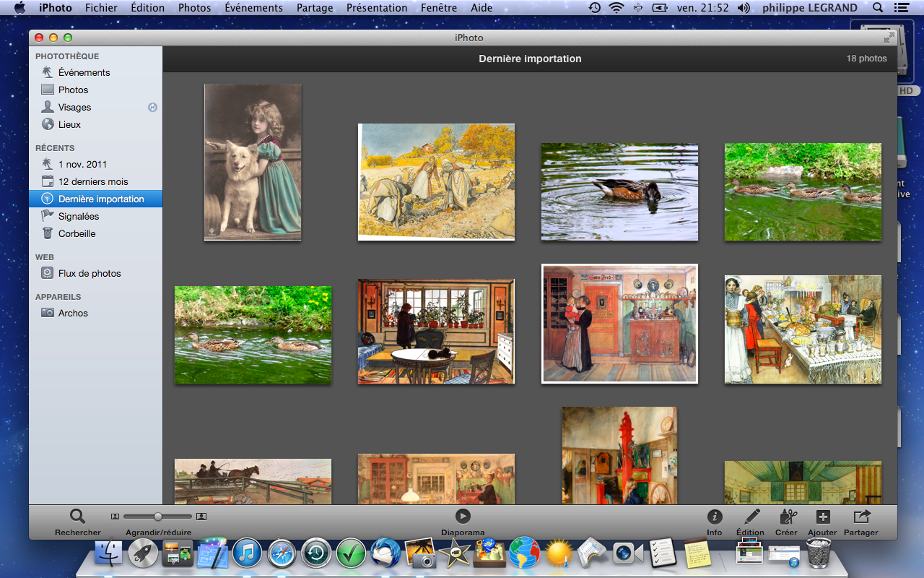Click the Rechercher magnifier icon
Viewport: 924px width, 578px height.
(x=77, y=516)
